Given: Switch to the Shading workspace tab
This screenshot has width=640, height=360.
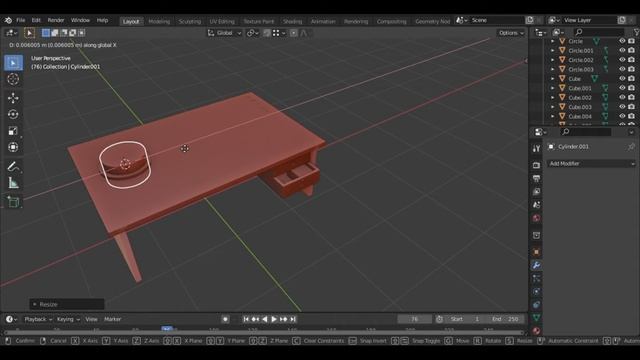Looking at the screenshot, I should [x=293, y=21].
